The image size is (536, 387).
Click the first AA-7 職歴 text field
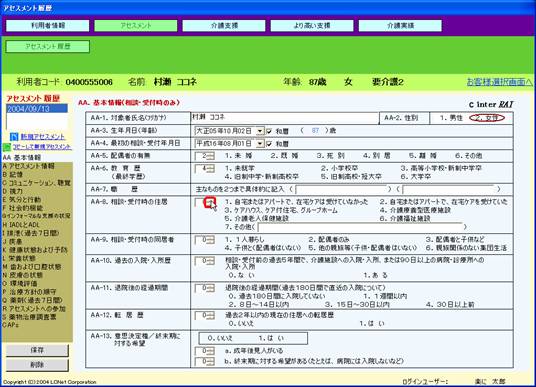pyautogui.click(x=342, y=189)
